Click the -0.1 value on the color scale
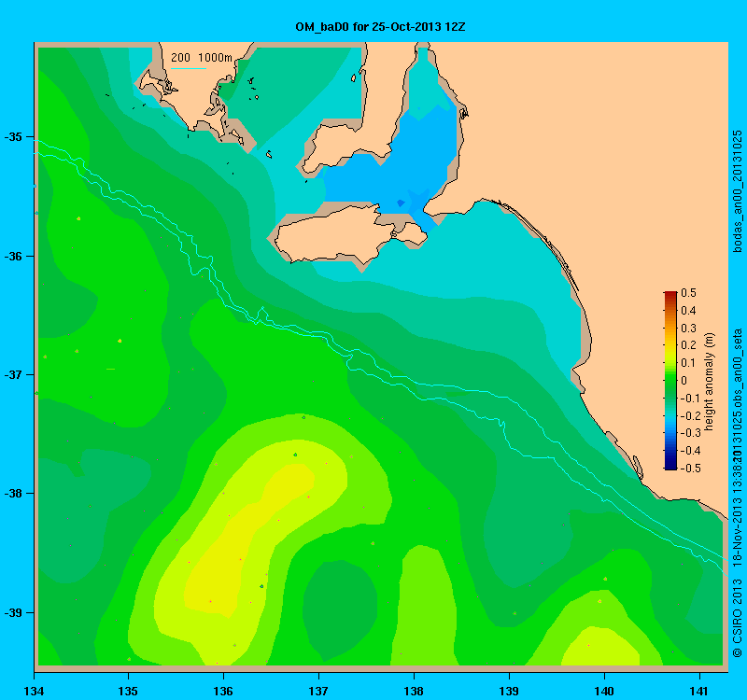Image resolution: width=747 pixels, height=700 pixels. [689, 399]
